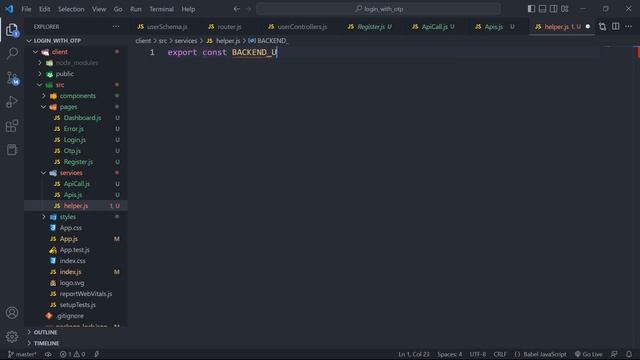Viewport: 640px width, 360px height.
Task: Click the open changes compare icon
Action: 602,27
